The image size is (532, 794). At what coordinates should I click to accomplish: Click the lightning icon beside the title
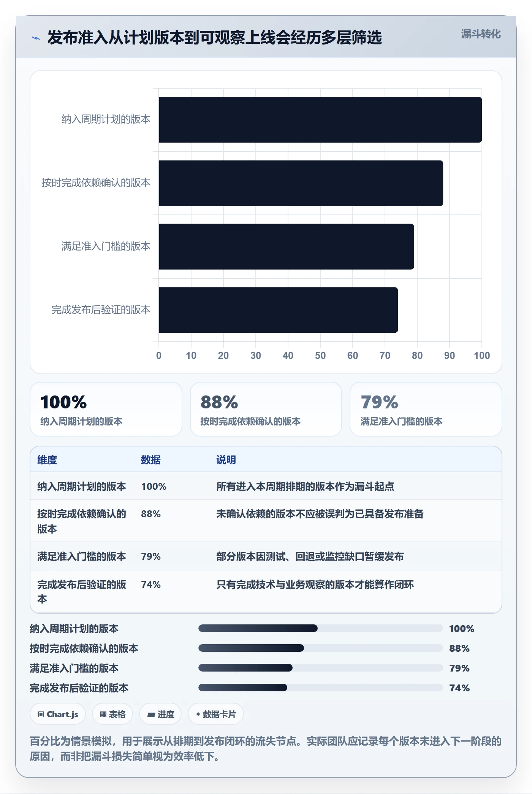coord(36,38)
